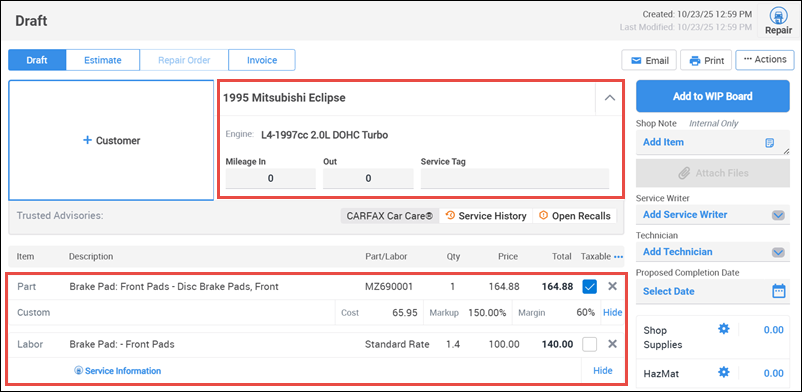Image resolution: width=802 pixels, height=392 pixels.
Task: Click the Service History clock icon
Action: coord(450,215)
